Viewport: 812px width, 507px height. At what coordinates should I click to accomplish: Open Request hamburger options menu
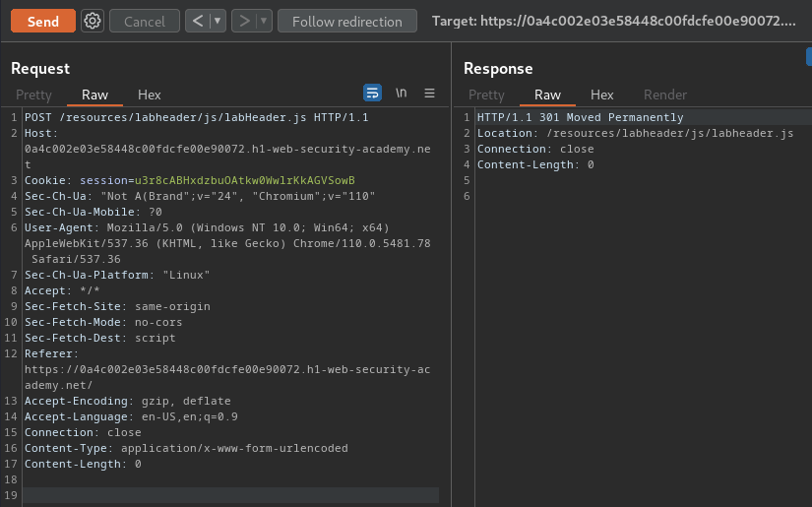[x=429, y=94]
